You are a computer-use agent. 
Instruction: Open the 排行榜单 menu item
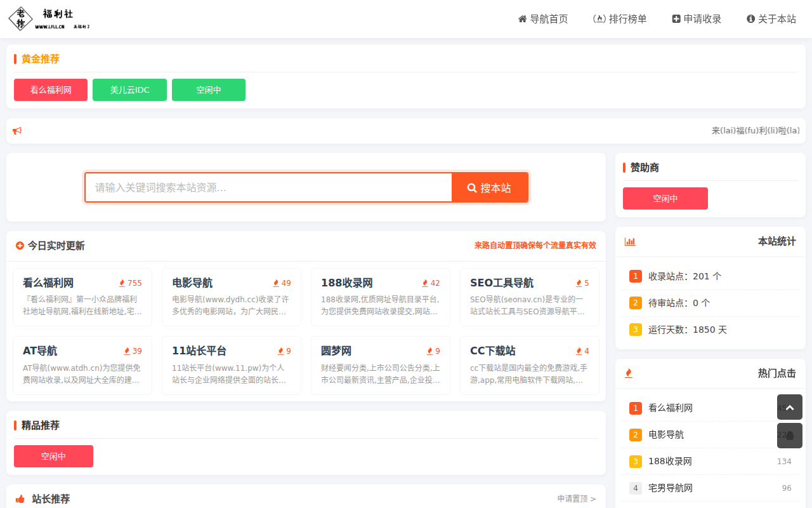click(620, 19)
